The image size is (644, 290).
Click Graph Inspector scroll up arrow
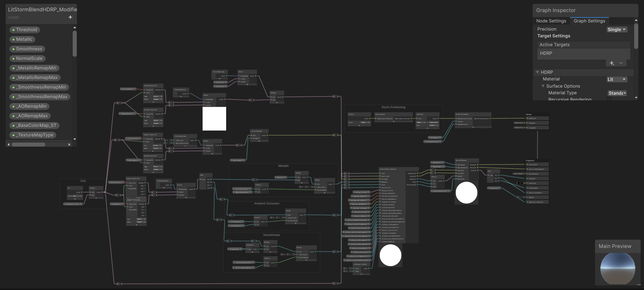click(636, 20)
